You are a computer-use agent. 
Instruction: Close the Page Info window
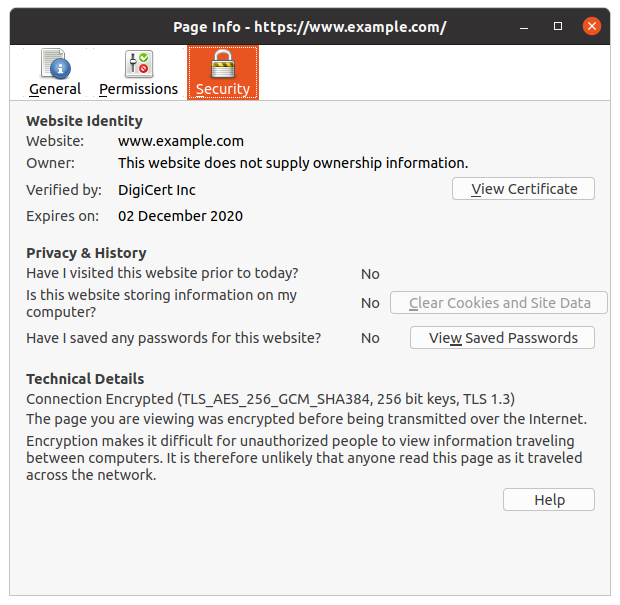(592, 26)
